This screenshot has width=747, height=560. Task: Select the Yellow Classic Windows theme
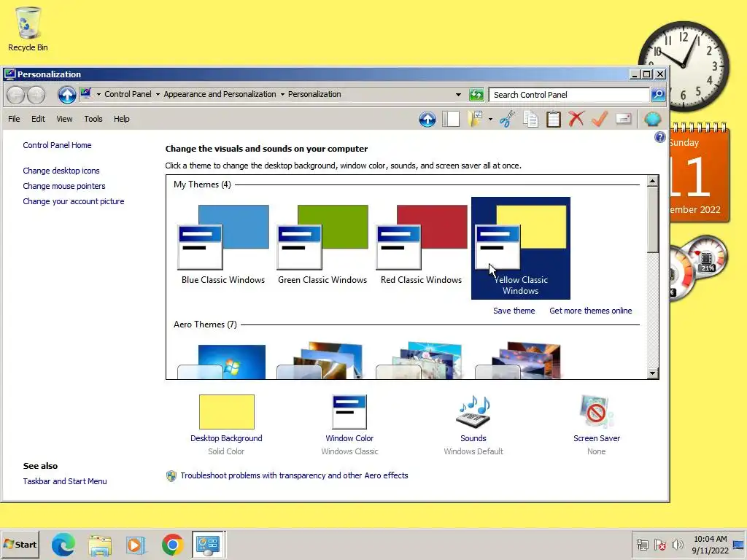pyautogui.click(x=520, y=248)
